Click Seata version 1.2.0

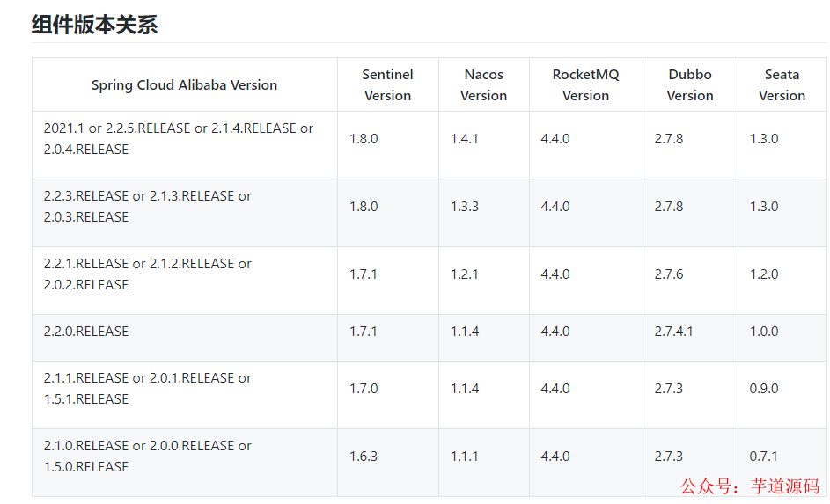click(764, 274)
